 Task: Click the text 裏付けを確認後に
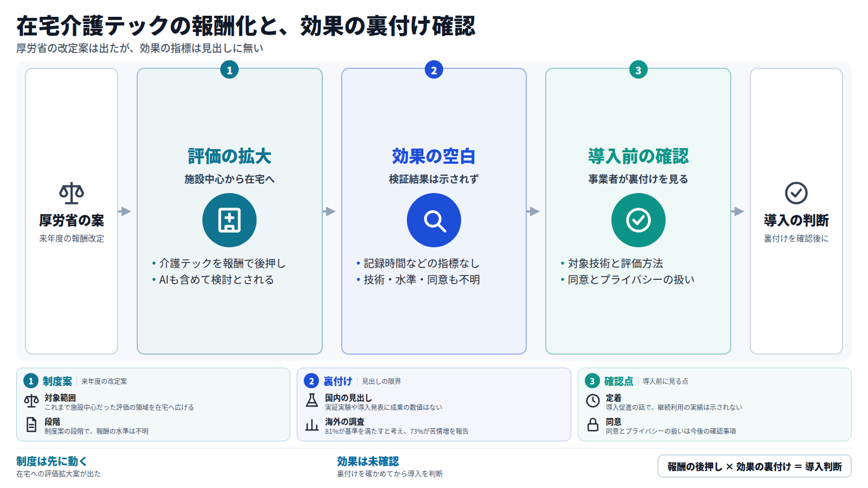tap(796, 239)
